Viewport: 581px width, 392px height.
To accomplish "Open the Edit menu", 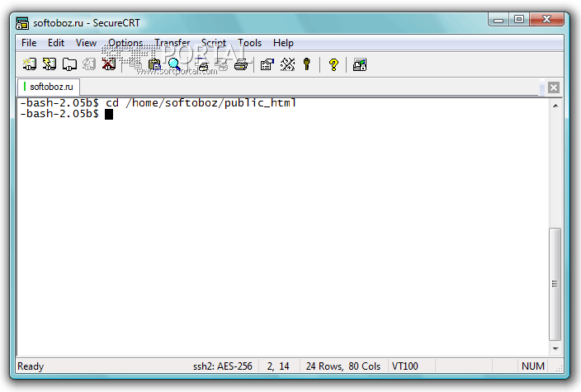I will [56, 43].
